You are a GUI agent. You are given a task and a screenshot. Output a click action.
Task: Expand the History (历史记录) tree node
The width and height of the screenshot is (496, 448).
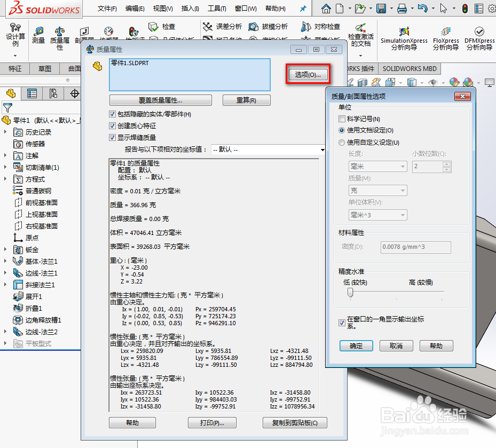[x=5, y=132]
